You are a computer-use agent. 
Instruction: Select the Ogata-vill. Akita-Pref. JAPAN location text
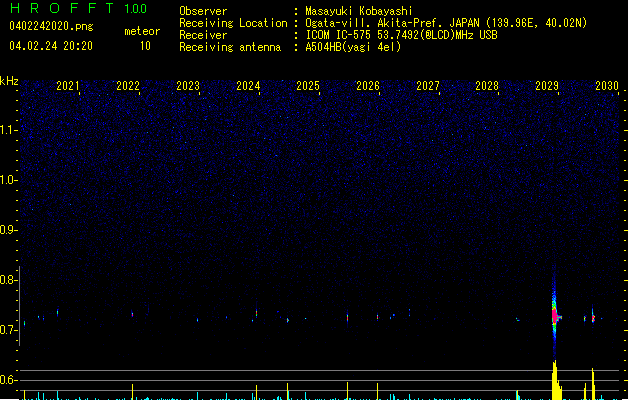(446, 23)
